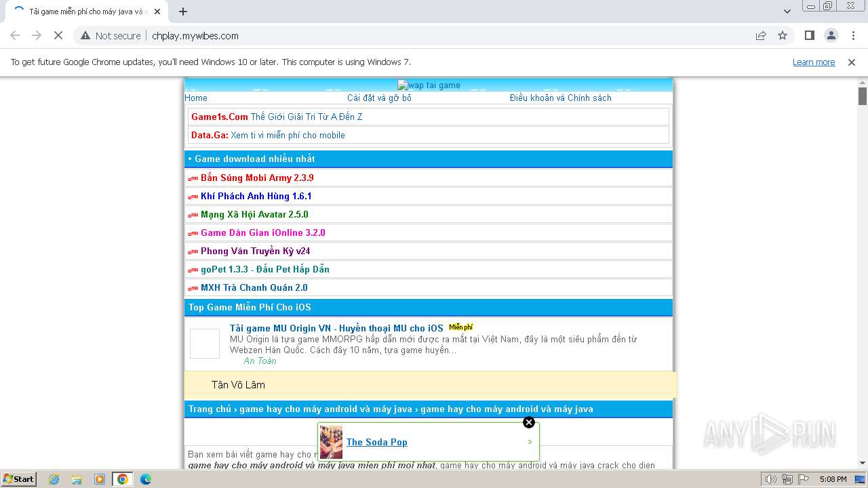Viewport: 868px width, 488px height.
Task: Open the Trang chủ breadcrumb
Action: click(x=210, y=409)
